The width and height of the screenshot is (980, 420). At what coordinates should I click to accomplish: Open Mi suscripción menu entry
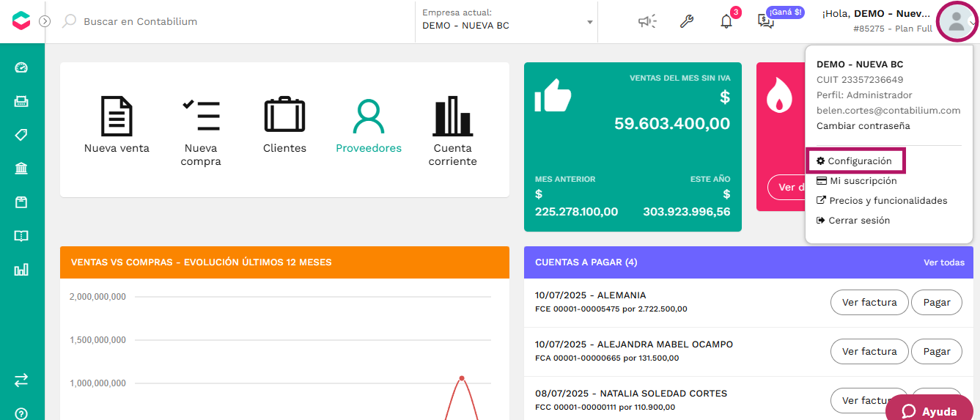point(857,181)
